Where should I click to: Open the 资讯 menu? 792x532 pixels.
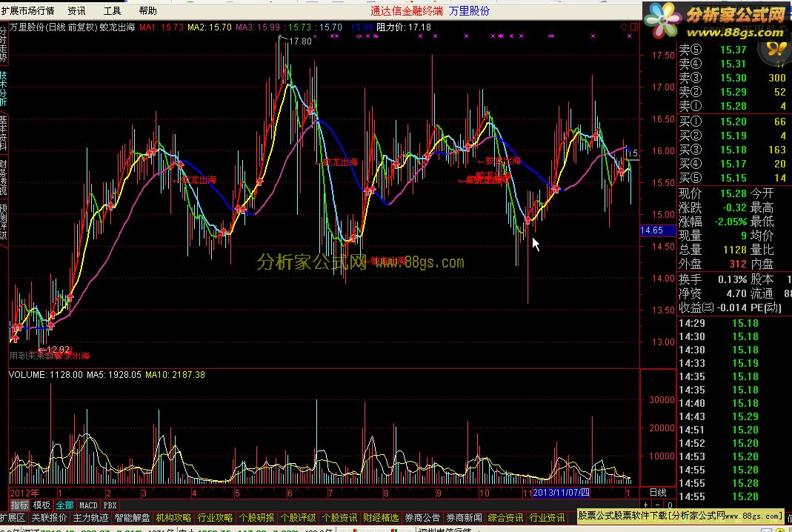[x=77, y=10]
